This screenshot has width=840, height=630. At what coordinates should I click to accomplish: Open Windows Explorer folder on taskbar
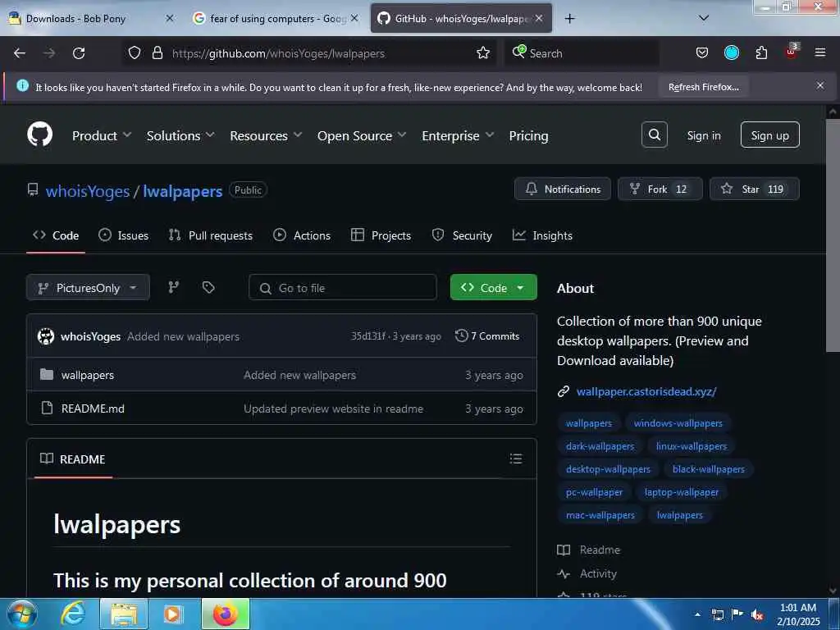tap(124, 614)
